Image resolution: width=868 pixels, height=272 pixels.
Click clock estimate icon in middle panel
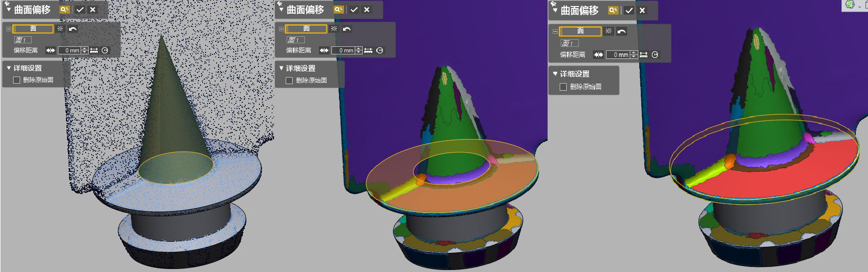(x=379, y=50)
